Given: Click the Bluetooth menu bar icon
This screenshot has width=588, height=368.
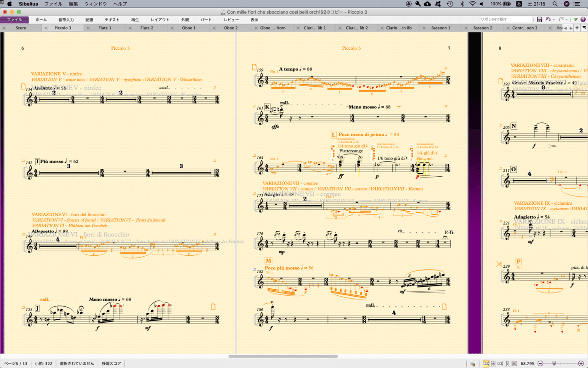Looking at the screenshot, I should tap(462, 4).
